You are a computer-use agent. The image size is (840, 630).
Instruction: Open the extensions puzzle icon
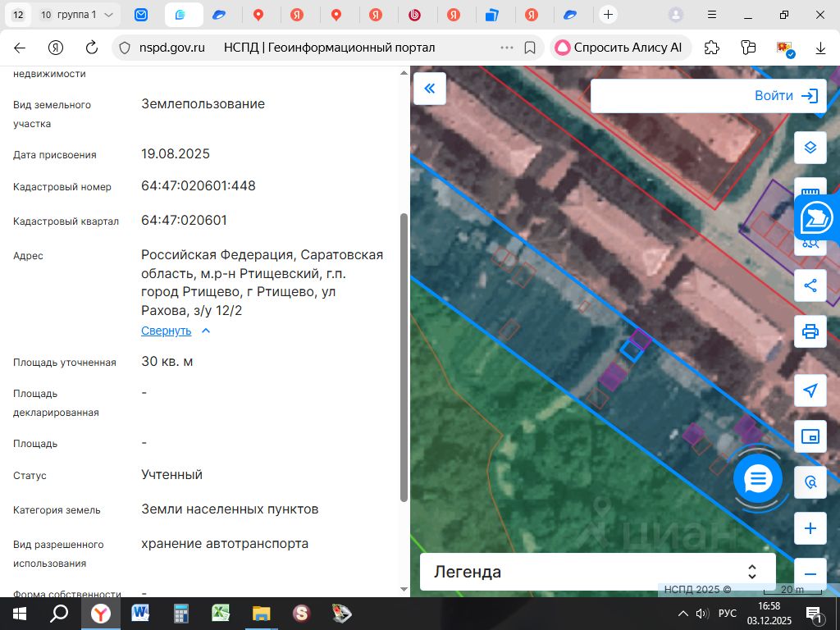tap(712, 48)
